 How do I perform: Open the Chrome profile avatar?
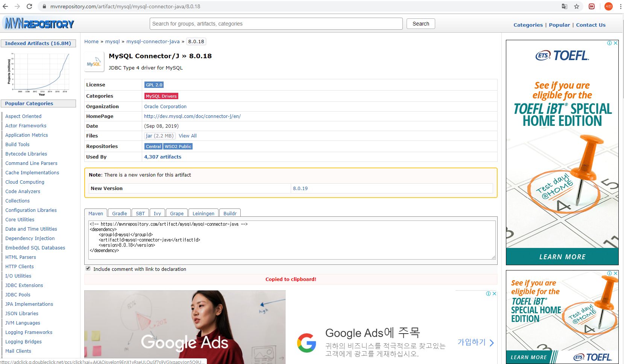(x=609, y=6)
